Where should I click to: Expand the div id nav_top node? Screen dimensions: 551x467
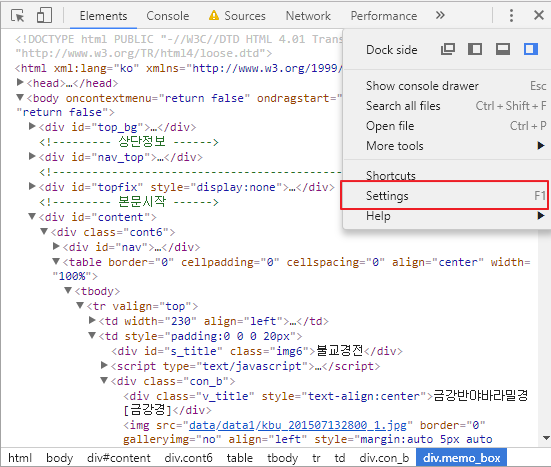32,156
